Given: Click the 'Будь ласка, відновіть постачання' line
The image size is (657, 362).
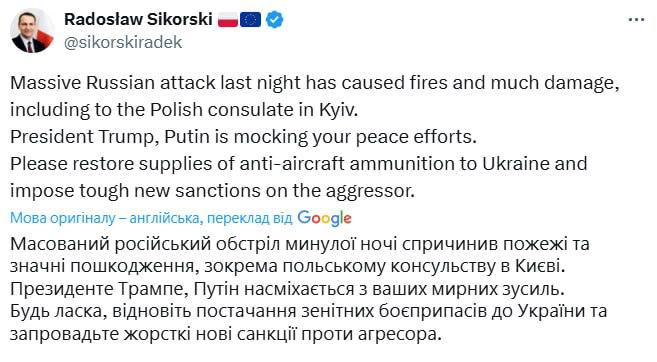Looking at the screenshot, I should click(308, 312).
